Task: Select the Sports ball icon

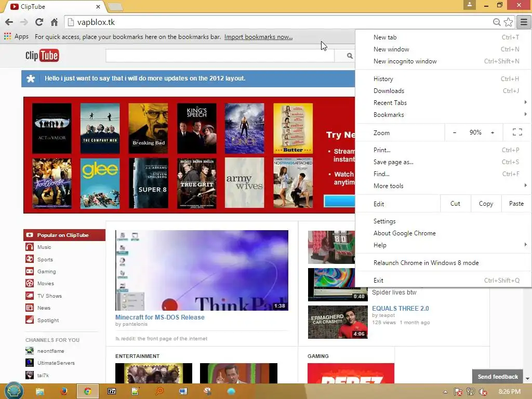Action: pyautogui.click(x=30, y=259)
